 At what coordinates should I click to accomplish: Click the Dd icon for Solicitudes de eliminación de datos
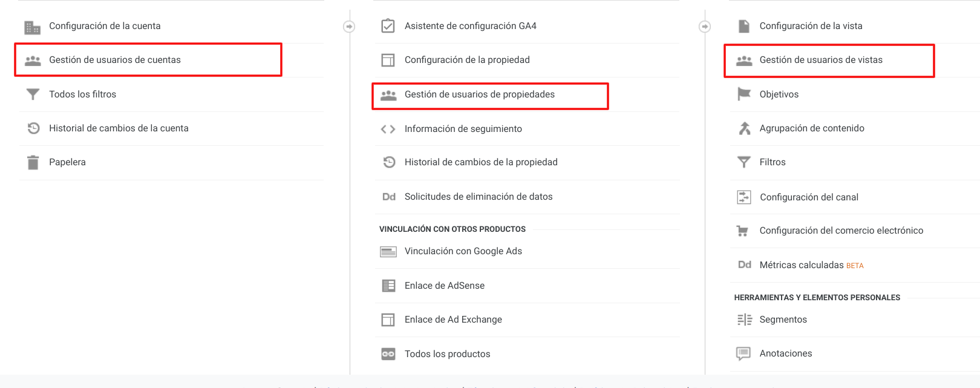pyautogui.click(x=388, y=197)
